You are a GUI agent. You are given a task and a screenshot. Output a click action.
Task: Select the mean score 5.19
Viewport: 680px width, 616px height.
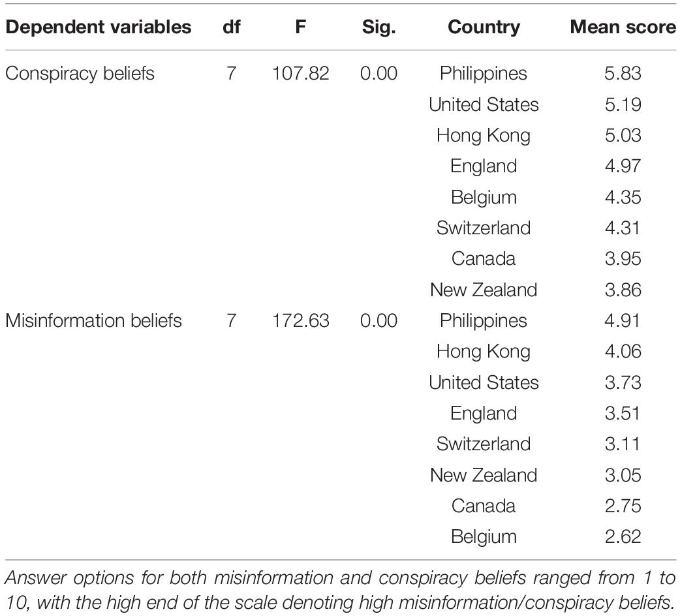pyautogui.click(x=623, y=104)
